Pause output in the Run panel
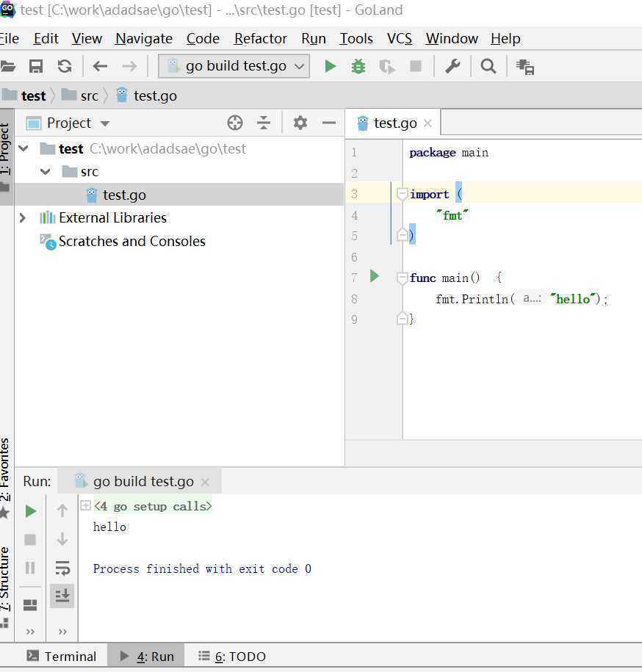This screenshot has height=672, width=642. 30,568
